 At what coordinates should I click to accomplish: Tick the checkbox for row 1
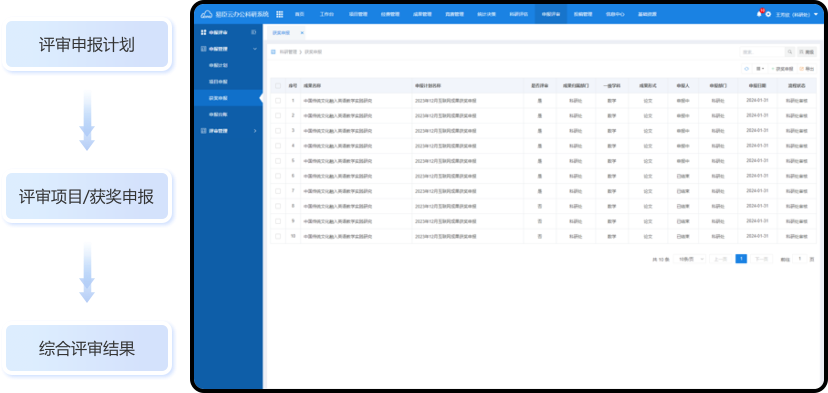278,100
